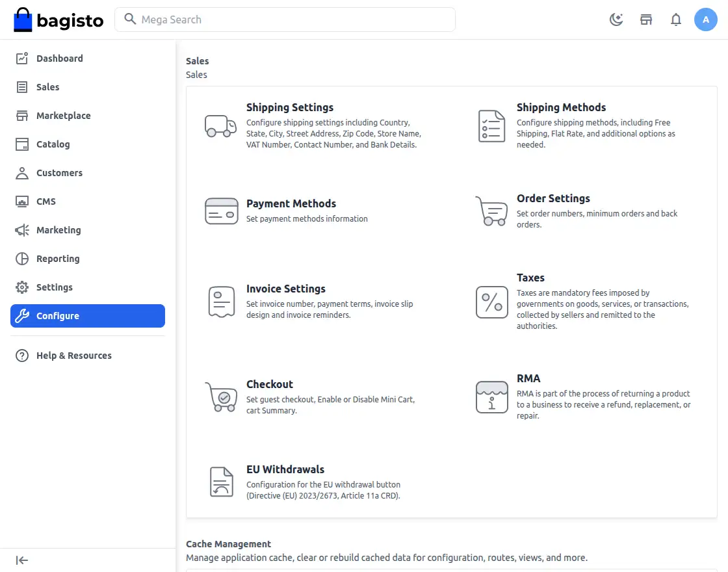Open the Settings menu item
728x572 pixels.
pyautogui.click(x=88, y=287)
